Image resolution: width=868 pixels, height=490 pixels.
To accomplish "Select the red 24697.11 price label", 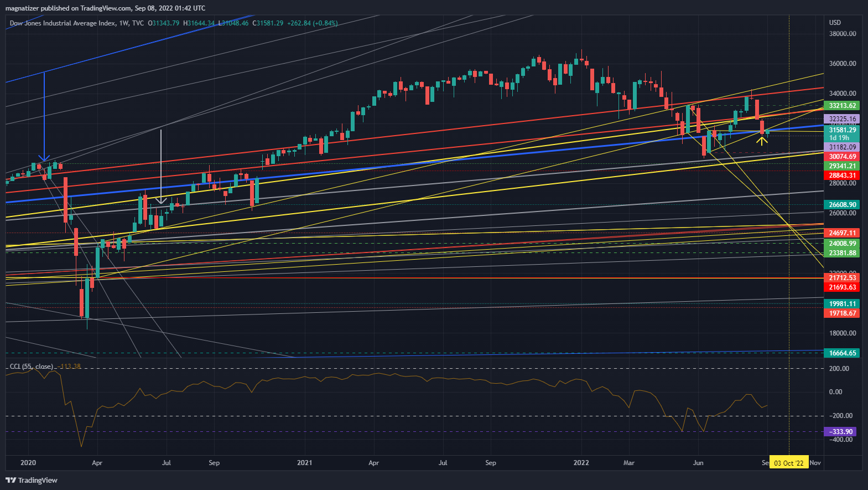I will [x=842, y=234].
